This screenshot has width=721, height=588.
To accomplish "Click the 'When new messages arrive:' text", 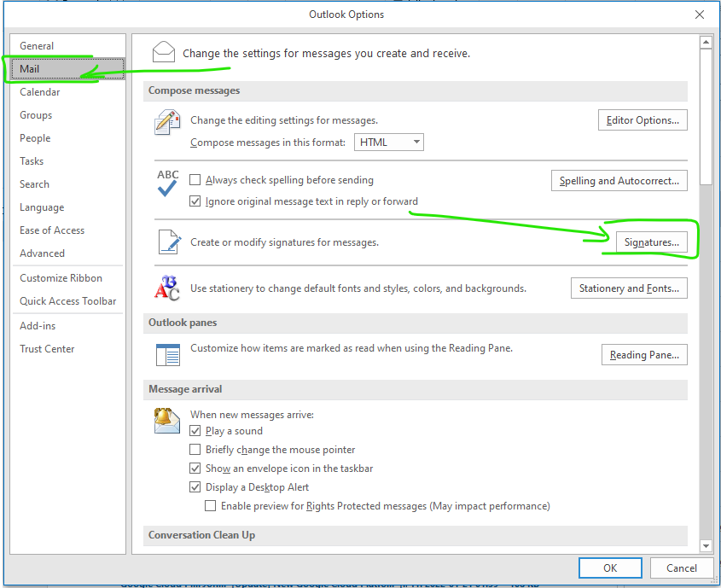I will click(x=252, y=415).
